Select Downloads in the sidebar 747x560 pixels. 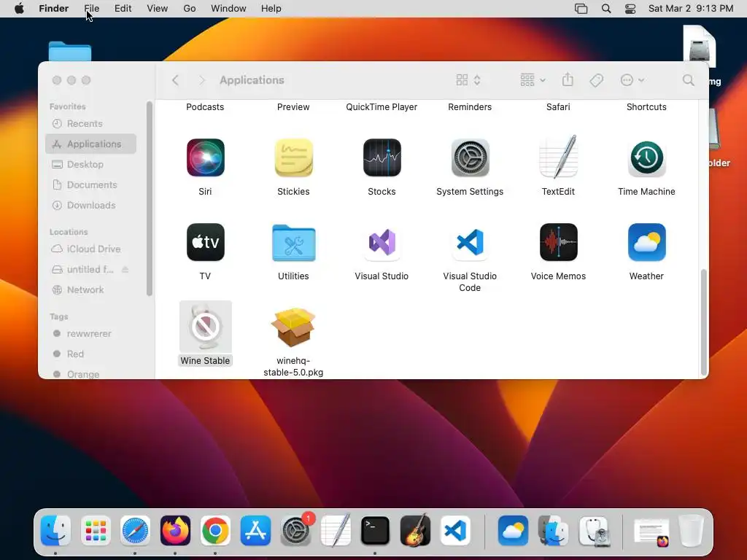91,205
